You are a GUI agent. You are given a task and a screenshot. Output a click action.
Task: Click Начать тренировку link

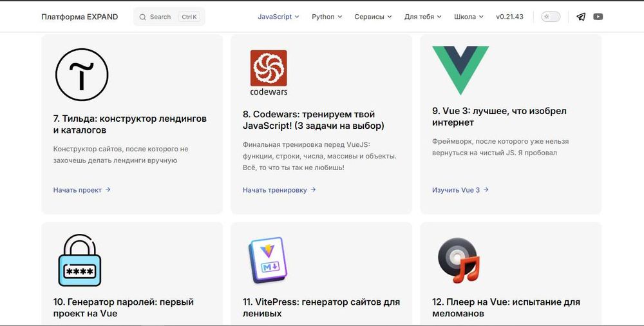click(279, 190)
